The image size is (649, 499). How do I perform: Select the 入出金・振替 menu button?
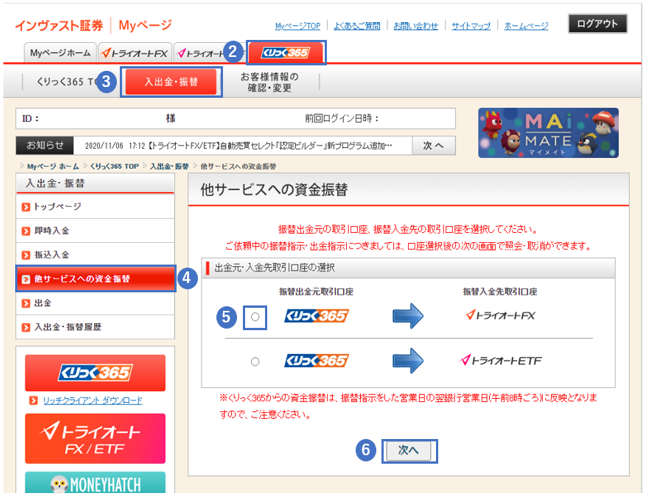tap(171, 82)
